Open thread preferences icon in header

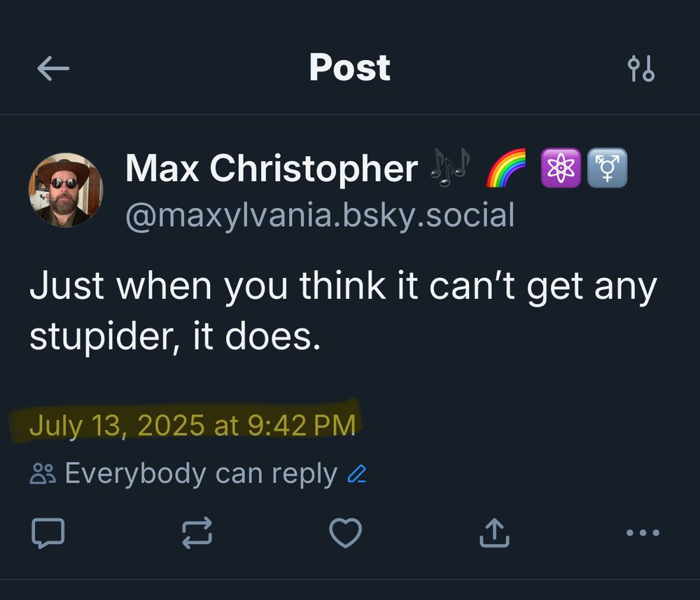pos(640,69)
